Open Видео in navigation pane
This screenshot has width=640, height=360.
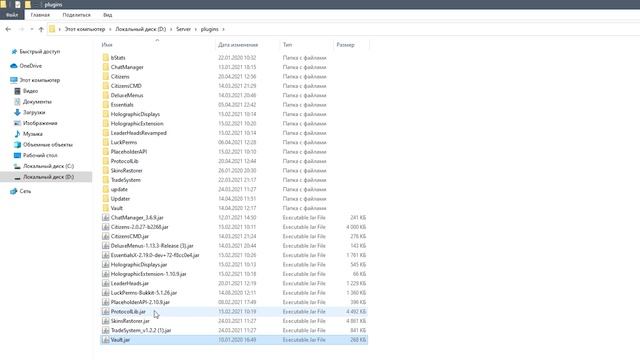tap(30, 91)
